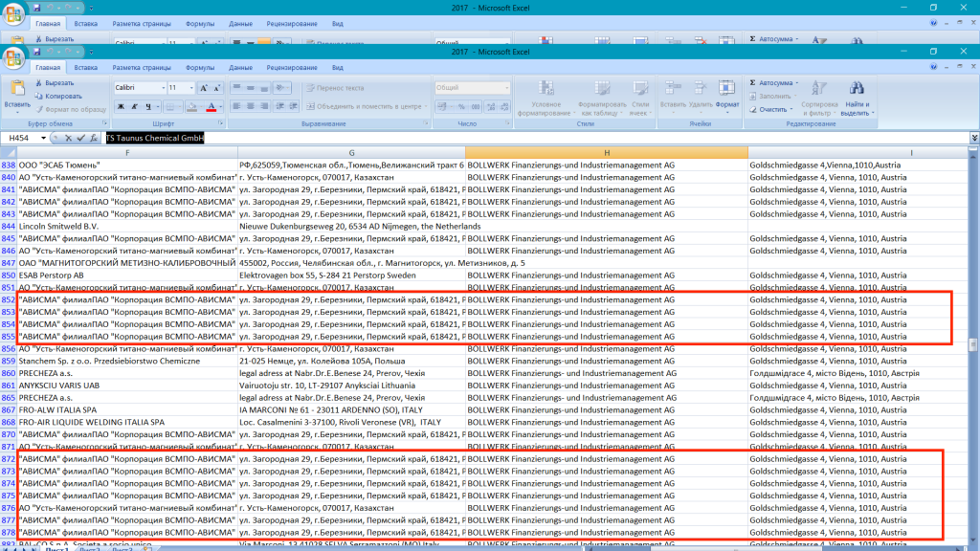The width and height of the screenshot is (980, 551).
Task: Toggle underline (Ч) formatting
Action: [x=150, y=107]
